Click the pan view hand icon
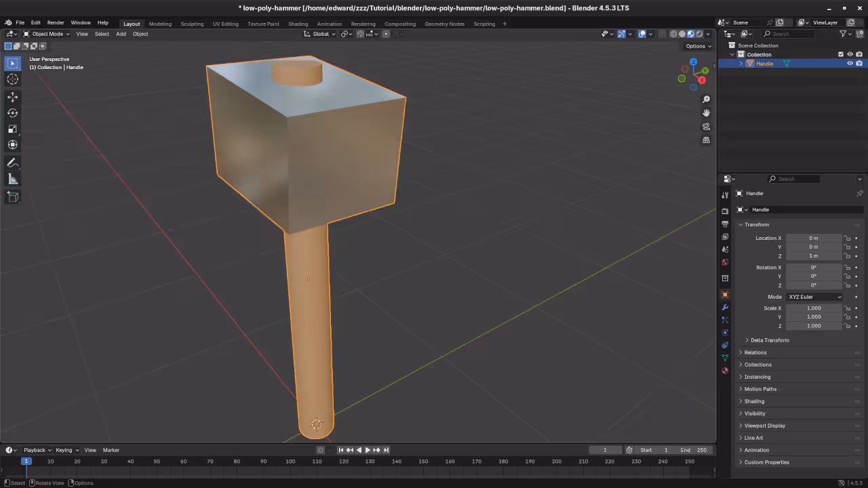 [x=706, y=113]
